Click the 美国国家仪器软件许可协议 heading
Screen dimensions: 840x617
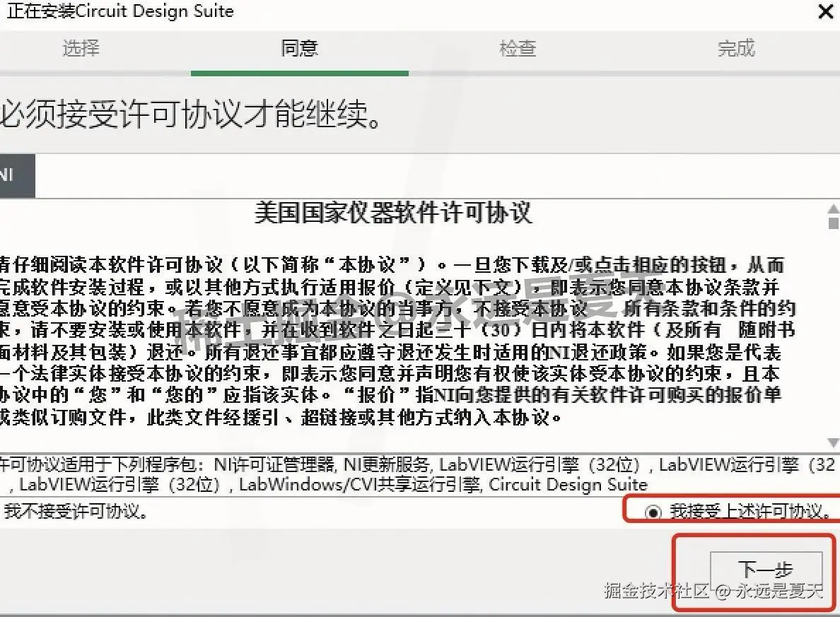click(x=393, y=213)
